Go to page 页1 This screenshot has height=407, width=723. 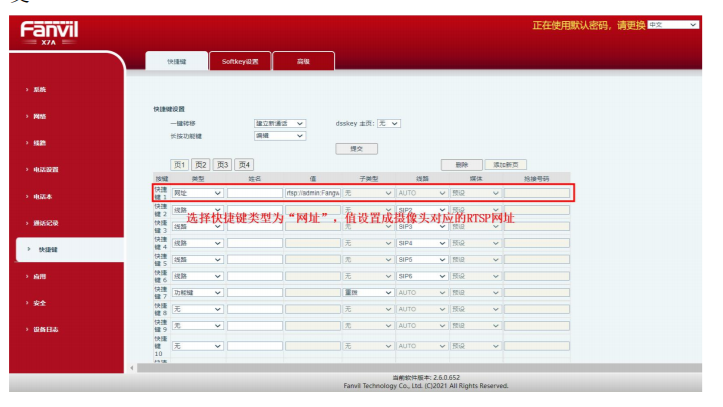point(179,165)
